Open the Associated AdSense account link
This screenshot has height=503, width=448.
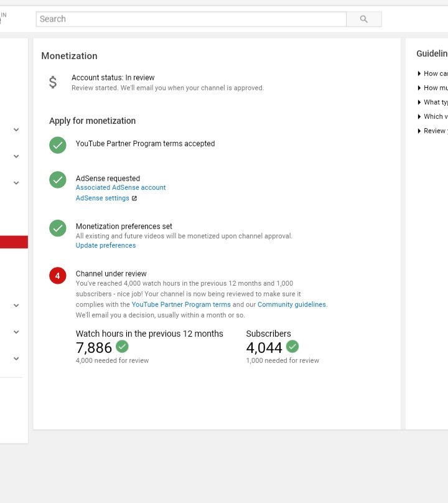[x=121, y=187]
